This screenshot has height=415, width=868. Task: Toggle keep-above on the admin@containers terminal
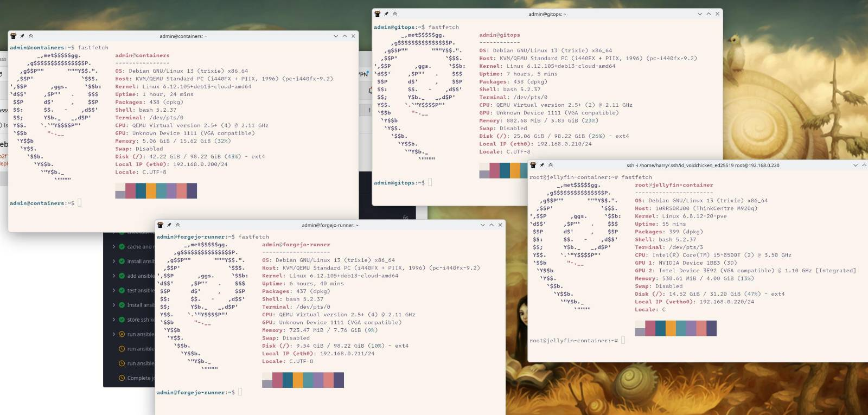click(x=31, y=36)
